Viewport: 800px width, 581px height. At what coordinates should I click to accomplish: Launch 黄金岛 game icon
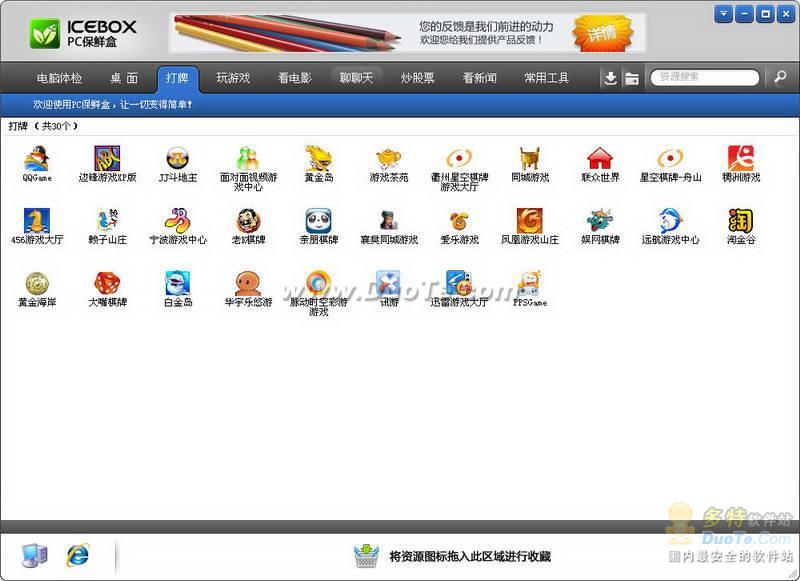[318, 159]
